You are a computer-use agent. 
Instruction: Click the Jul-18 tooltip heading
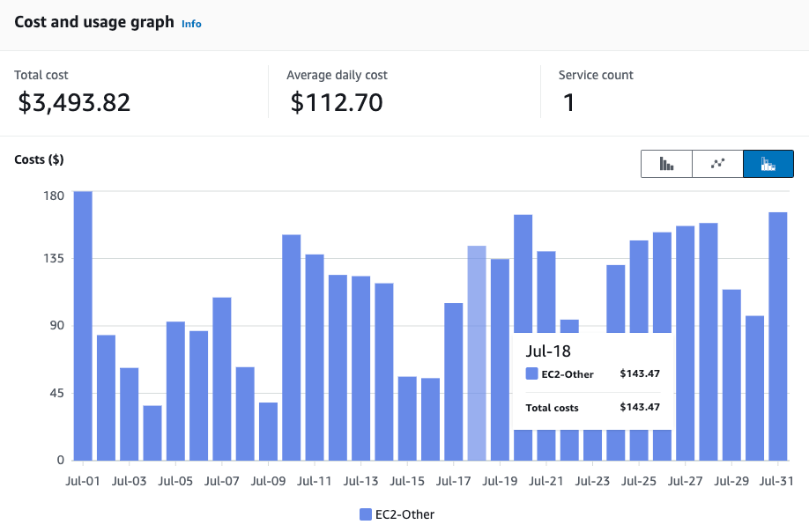click(x=548, y=351)
